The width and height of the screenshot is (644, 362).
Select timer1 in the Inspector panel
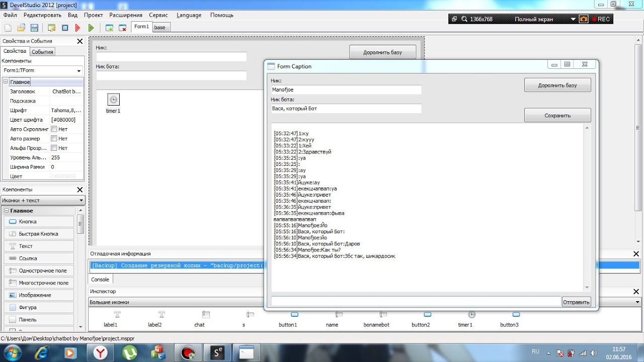pyautogui.click(x=465, y=319)
